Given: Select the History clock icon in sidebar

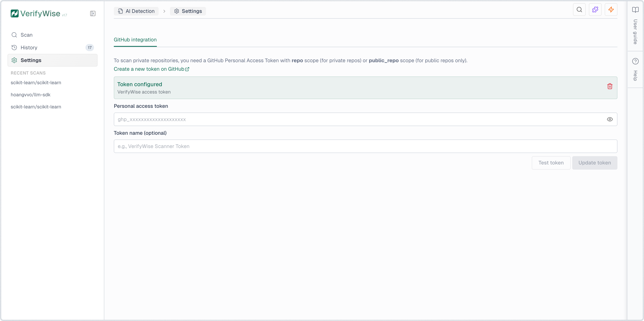Looking at the screenshot, I should (x=14, y=48).
